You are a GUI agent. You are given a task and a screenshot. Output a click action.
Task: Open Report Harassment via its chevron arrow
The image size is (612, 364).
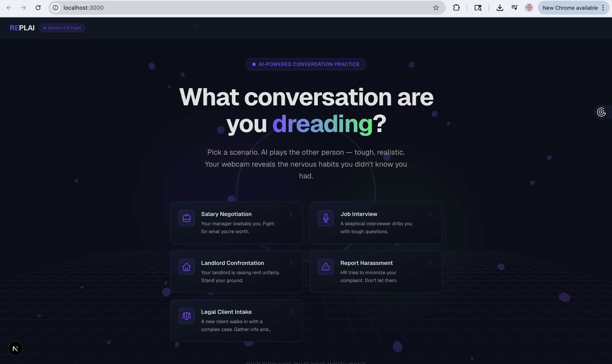pyautogui.click(x=430, y=263)
